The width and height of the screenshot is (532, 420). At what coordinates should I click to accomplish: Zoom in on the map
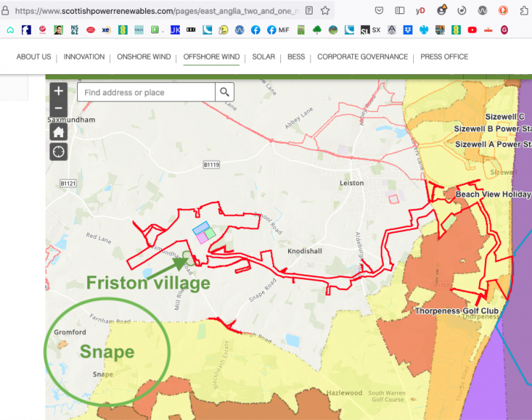58,91
